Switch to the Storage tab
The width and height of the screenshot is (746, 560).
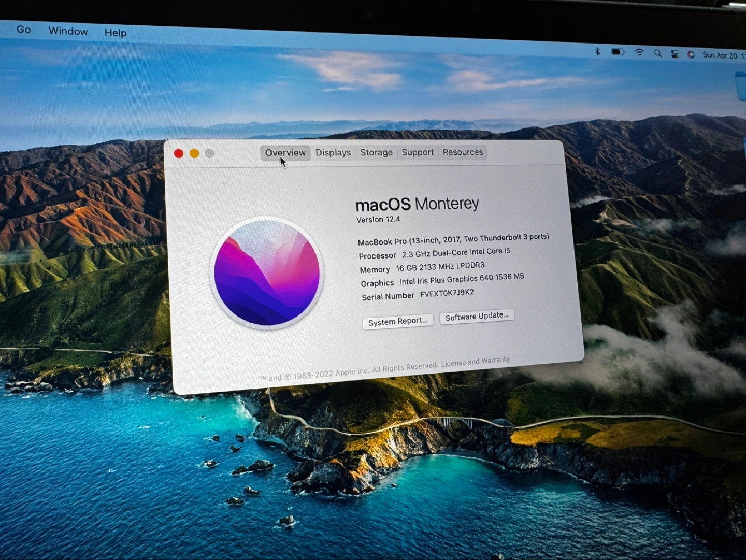pos(376,152)
